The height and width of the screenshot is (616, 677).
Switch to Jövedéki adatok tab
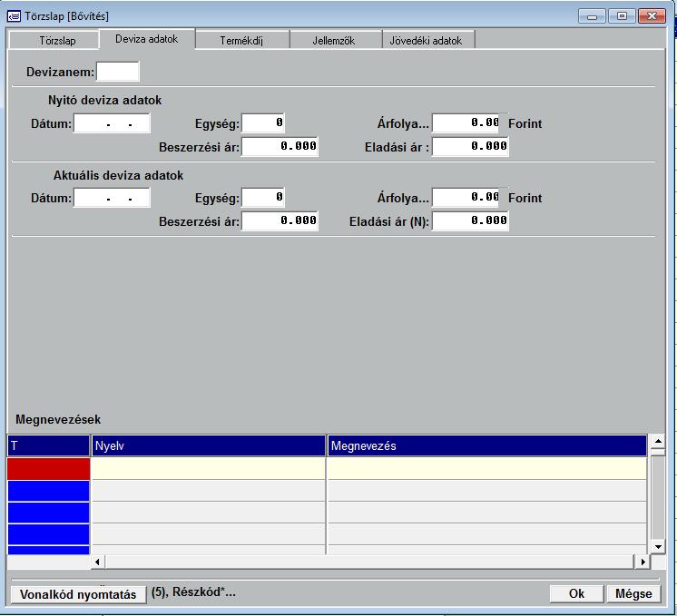point(427,41)
